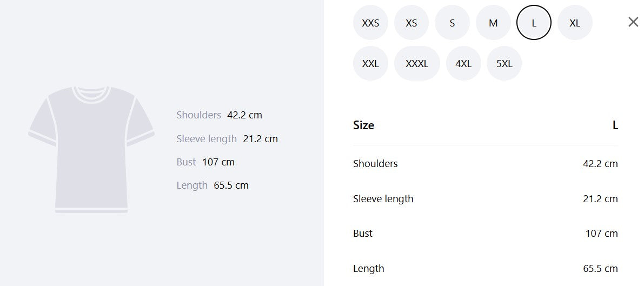Click Bust 107 cm label beside shirt

coord(205,162)
